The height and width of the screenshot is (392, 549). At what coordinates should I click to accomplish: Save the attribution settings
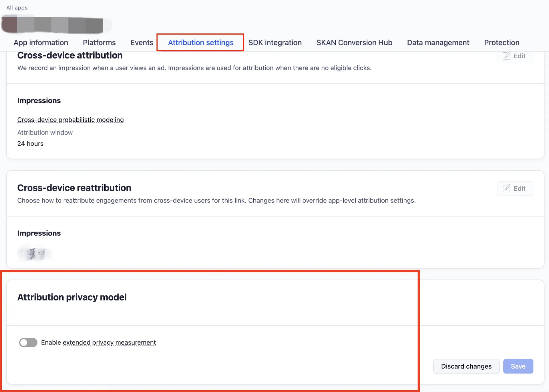tap(518, 366)
